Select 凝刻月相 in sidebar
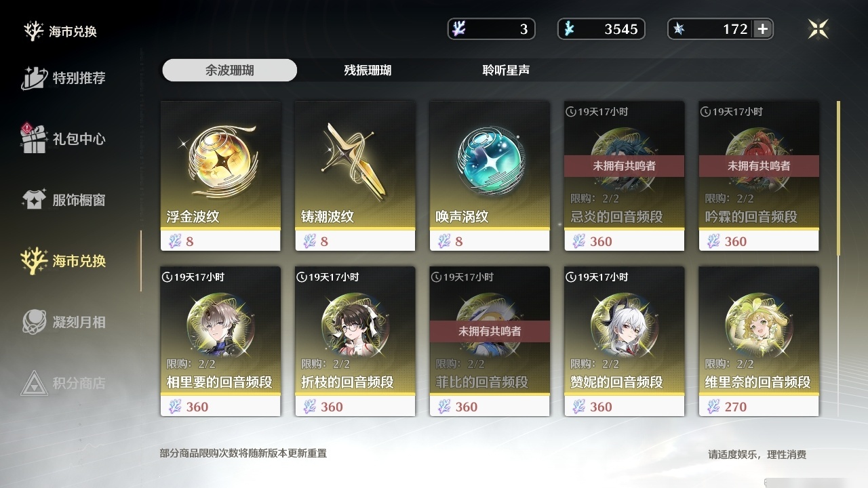 click(64, 322)
